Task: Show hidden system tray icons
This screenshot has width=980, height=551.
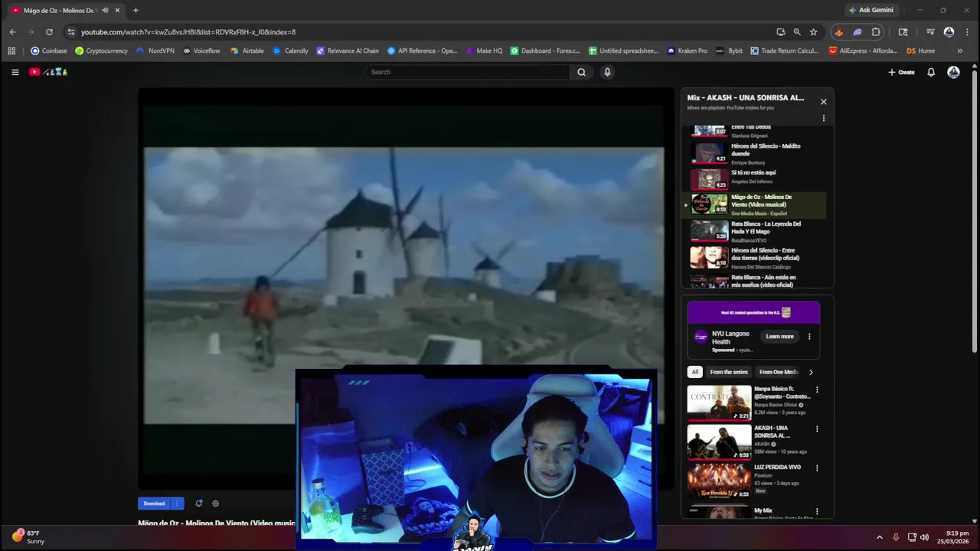Action: click(879, 537)
